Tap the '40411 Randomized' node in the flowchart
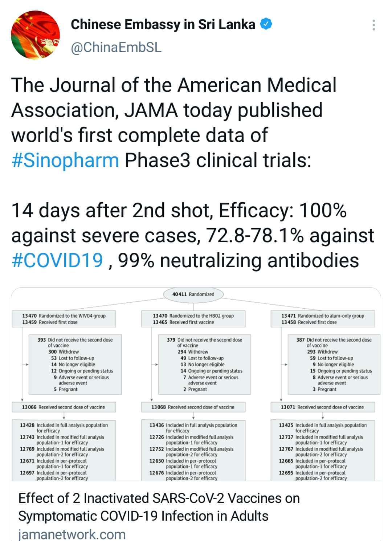392x541 pixels. click(193, 294)
